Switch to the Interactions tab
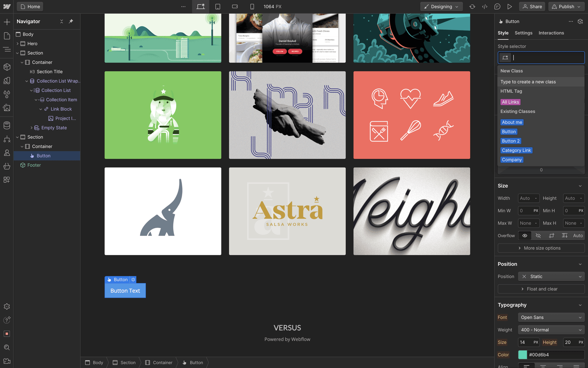The height and width of the screenshot is (368, 588). click(x=551, y=33)
